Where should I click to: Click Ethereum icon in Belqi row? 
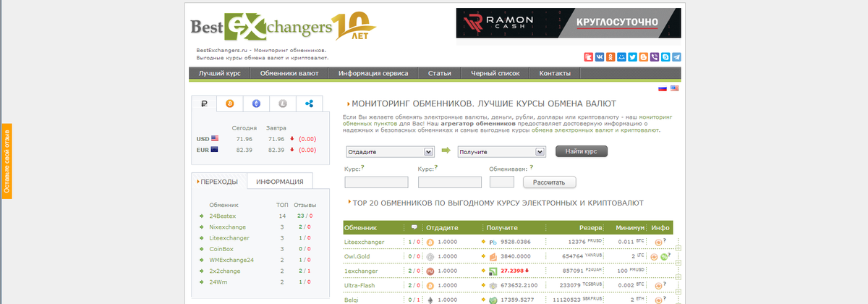click(x=430, y=300)
